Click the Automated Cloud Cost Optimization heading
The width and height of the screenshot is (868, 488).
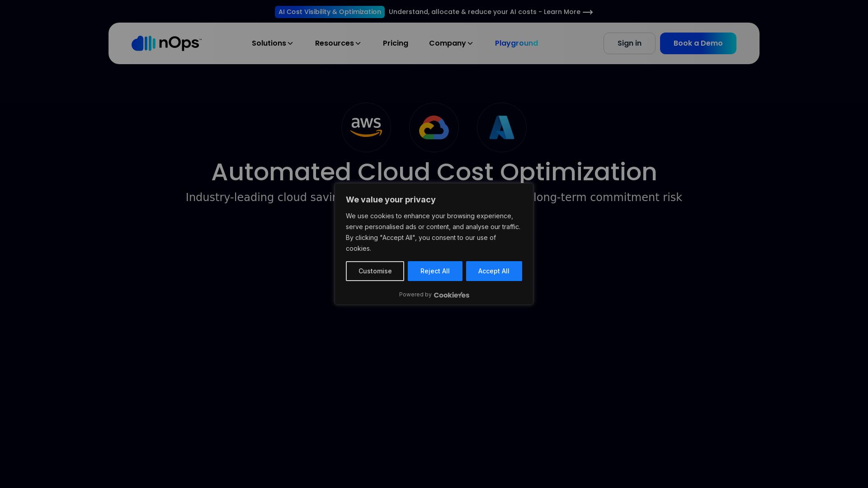click(434, 172)
